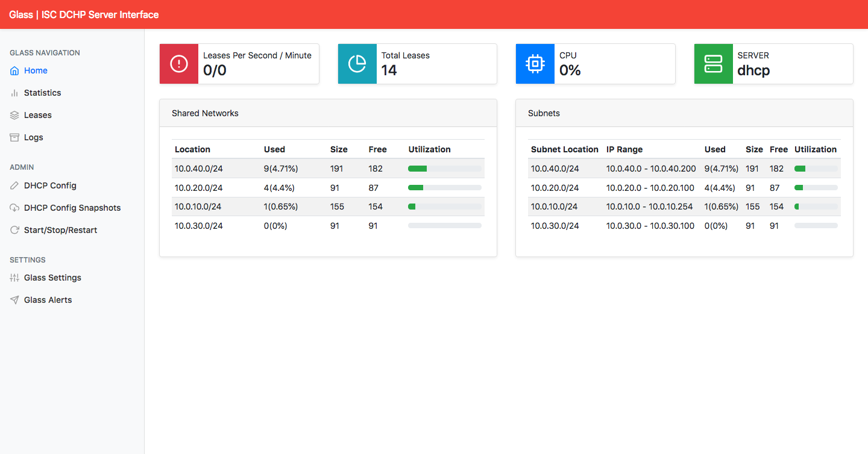Click the Home house icon in sidebar
Screen dimensions: 868x454
click(14, 70)
